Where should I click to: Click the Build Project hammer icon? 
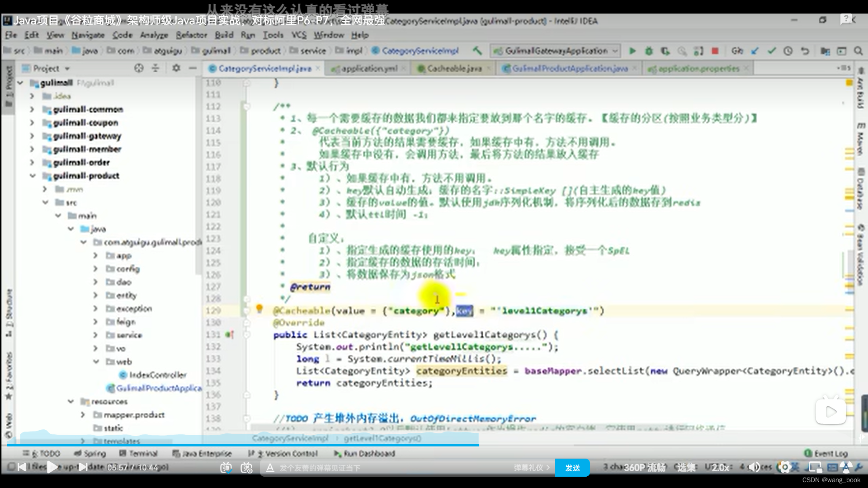pyautogui.click(x=477, y=51)
